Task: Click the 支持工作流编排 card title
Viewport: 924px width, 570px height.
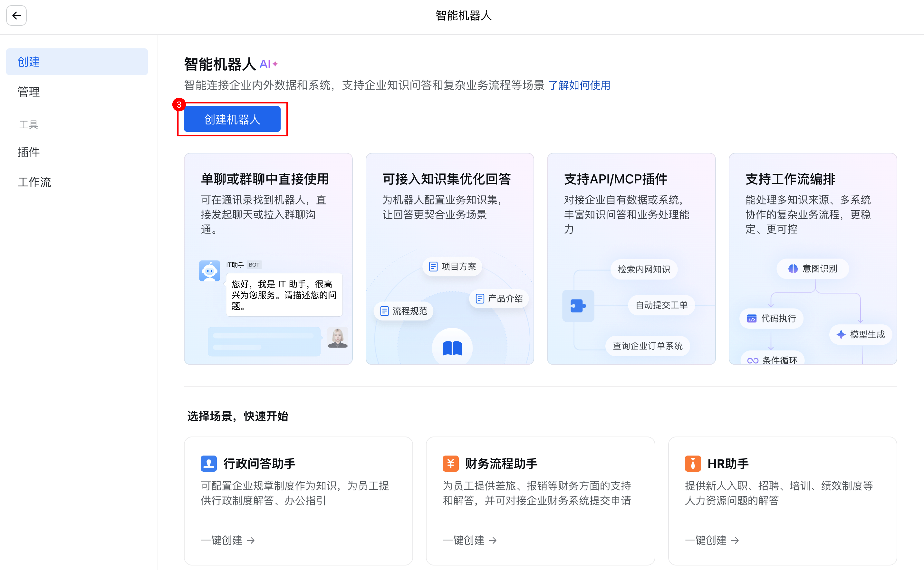Action: (790, 179)
